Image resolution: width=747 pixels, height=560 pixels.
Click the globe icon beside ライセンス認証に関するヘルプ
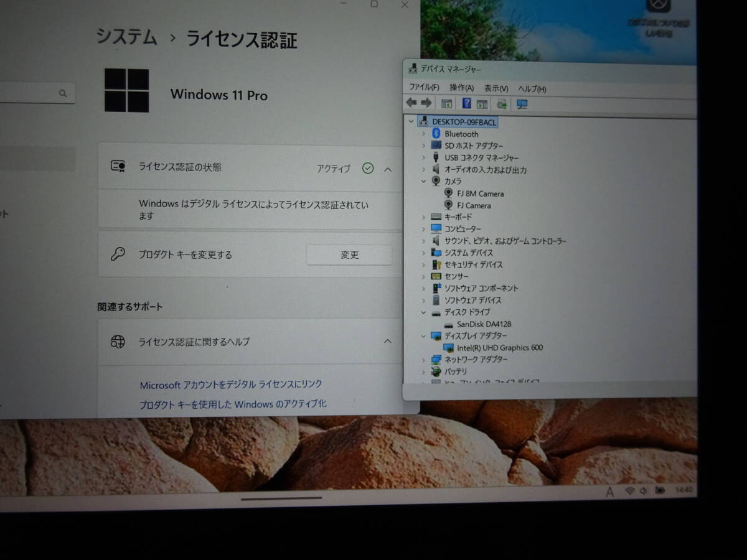pos(118,341)
